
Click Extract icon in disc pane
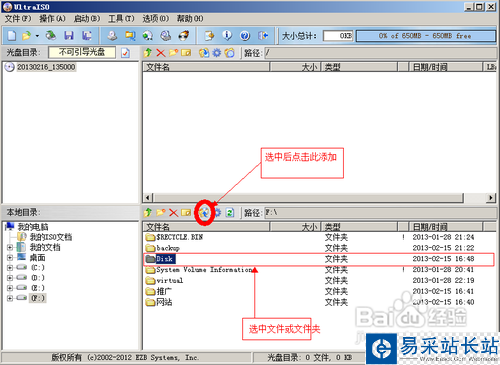204,53
